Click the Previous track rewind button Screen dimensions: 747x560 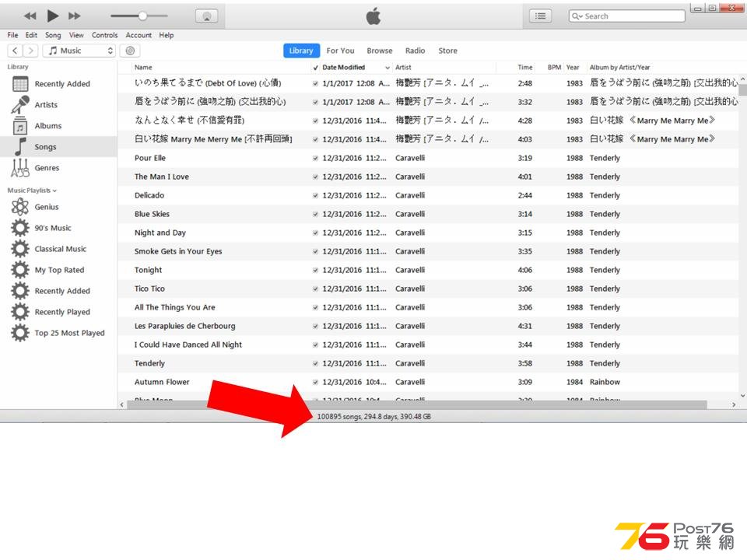(x=30, y=16)
